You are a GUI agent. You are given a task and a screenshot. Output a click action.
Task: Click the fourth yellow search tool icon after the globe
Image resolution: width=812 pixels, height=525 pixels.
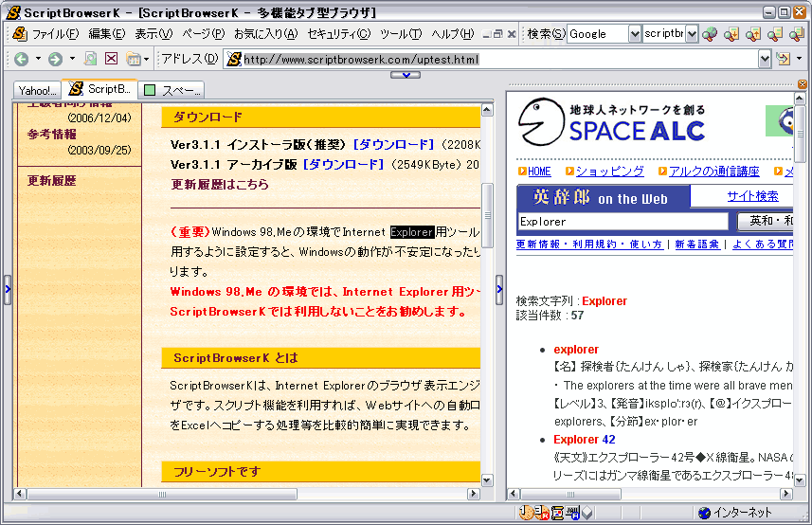click(x=797, y=34)
